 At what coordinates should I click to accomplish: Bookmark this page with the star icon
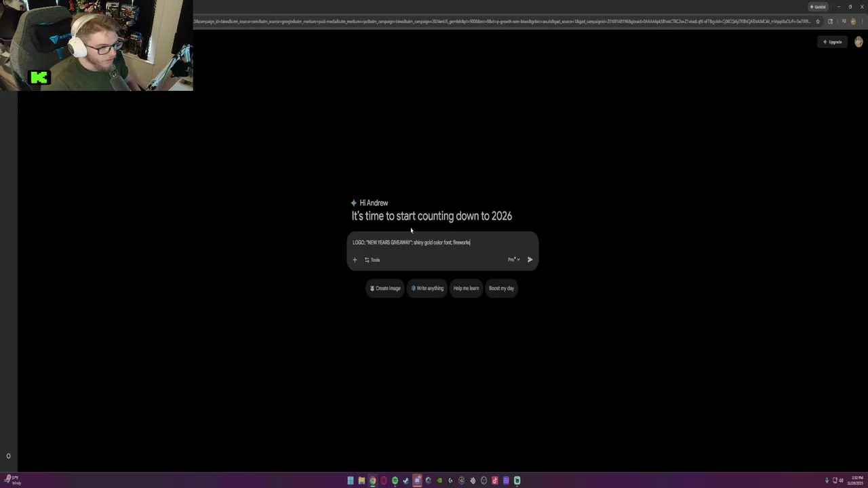pyautogui.click(x=818, y=21)
